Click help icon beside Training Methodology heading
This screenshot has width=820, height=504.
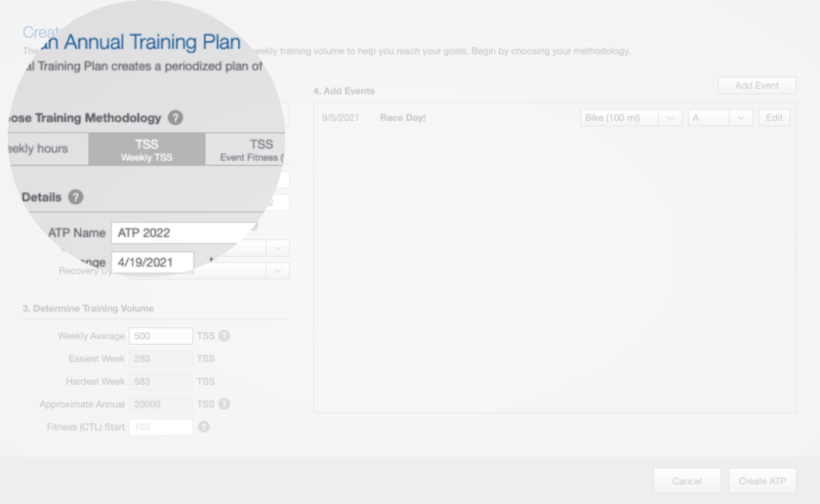point(175,118)
